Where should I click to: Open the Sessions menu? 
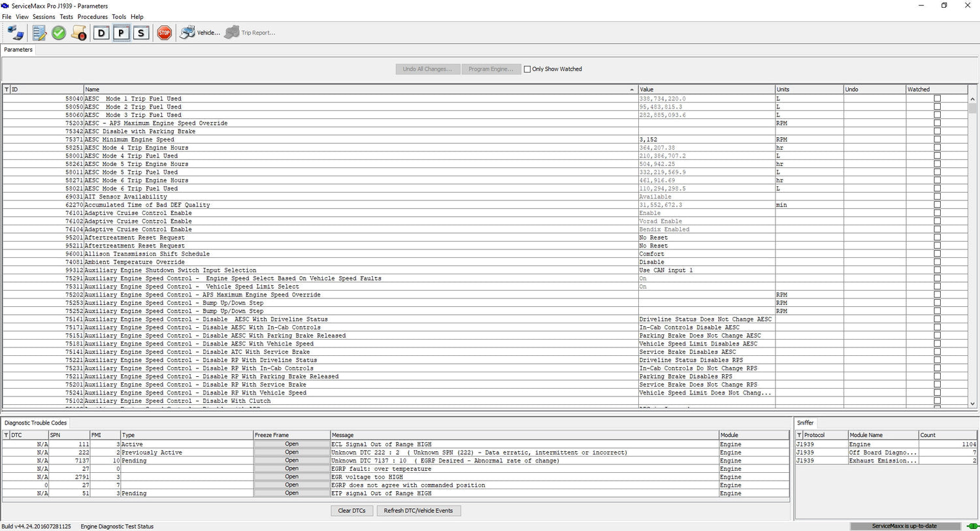click(x=44, y=17)
